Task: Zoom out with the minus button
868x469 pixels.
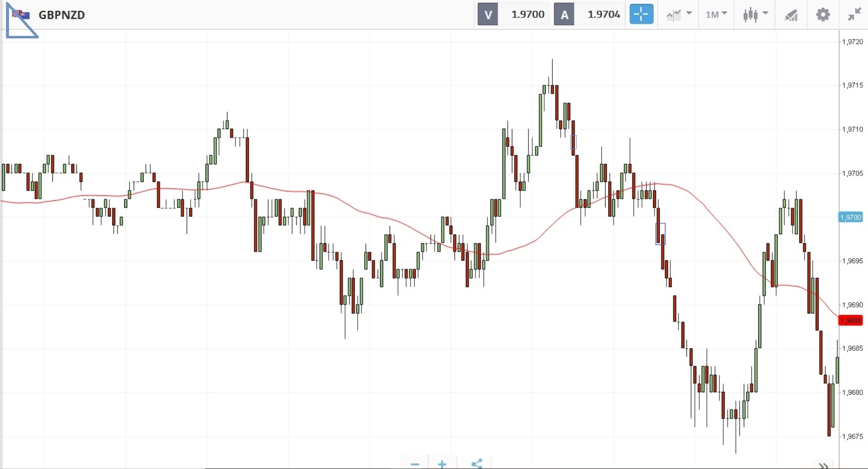Action: [x=415, y=464]
